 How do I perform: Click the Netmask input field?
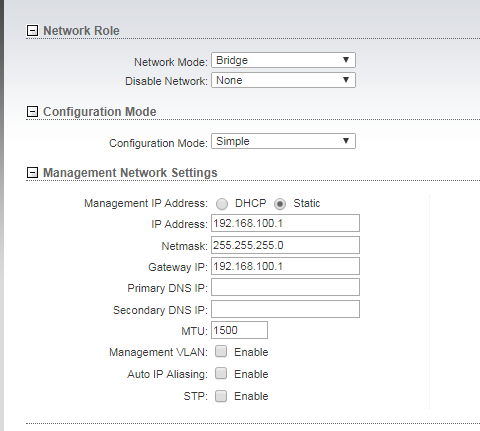[285, 245]
